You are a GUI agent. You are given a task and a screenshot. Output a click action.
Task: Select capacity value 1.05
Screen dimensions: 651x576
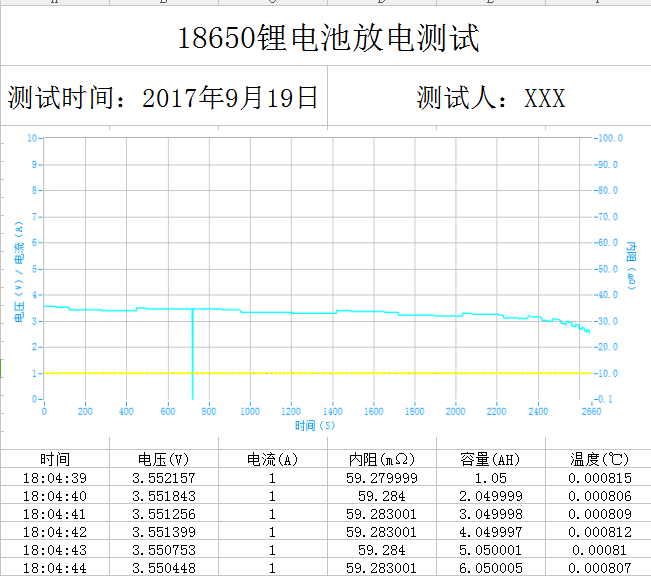click(x=490, y=478)
